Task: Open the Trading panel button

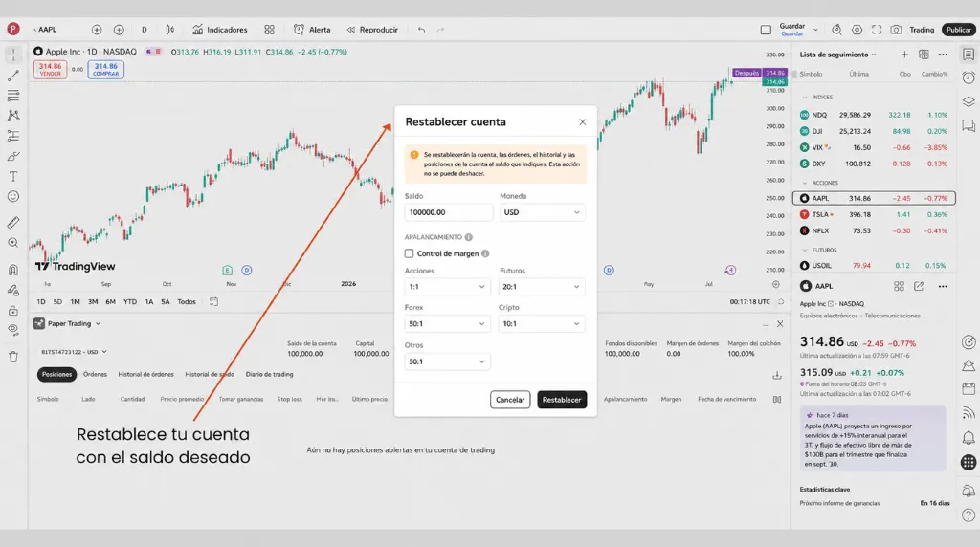Action: (922, 30)
